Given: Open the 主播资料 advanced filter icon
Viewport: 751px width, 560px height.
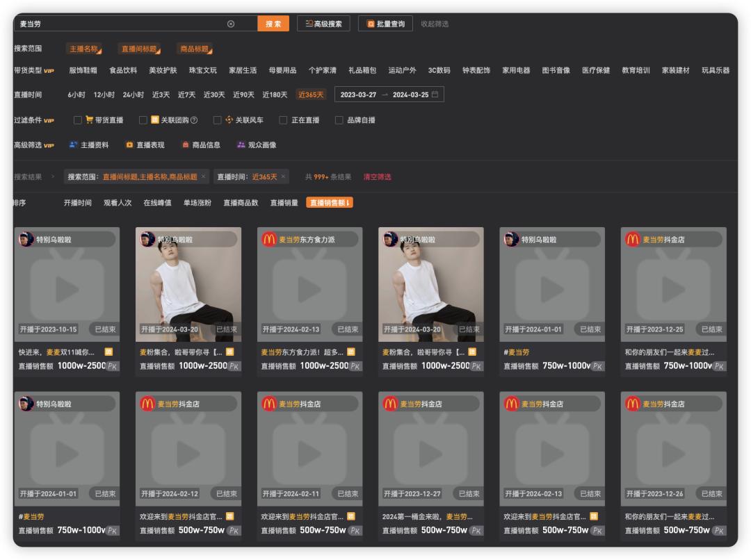Looking at the screenshot, I should point(72,145).
